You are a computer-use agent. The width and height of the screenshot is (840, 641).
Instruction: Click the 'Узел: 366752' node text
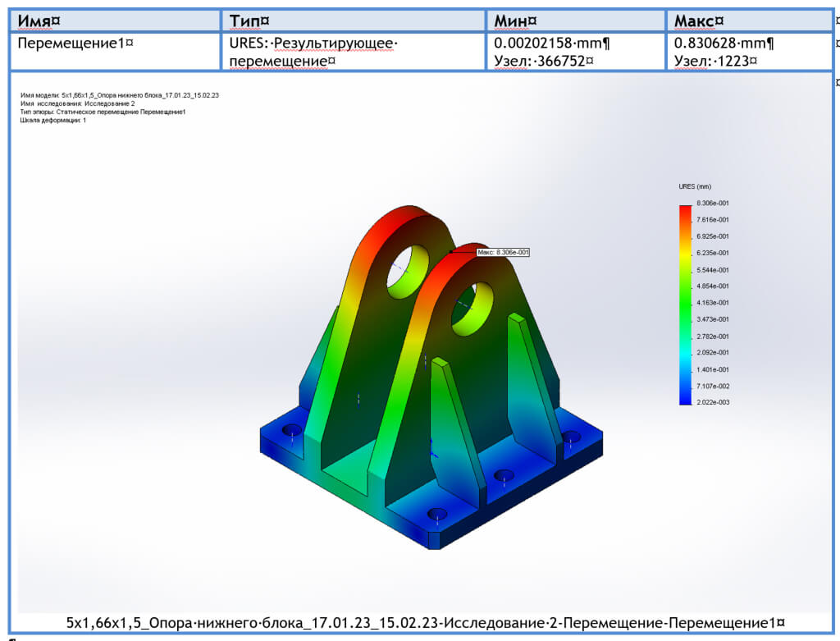point(544,60)
